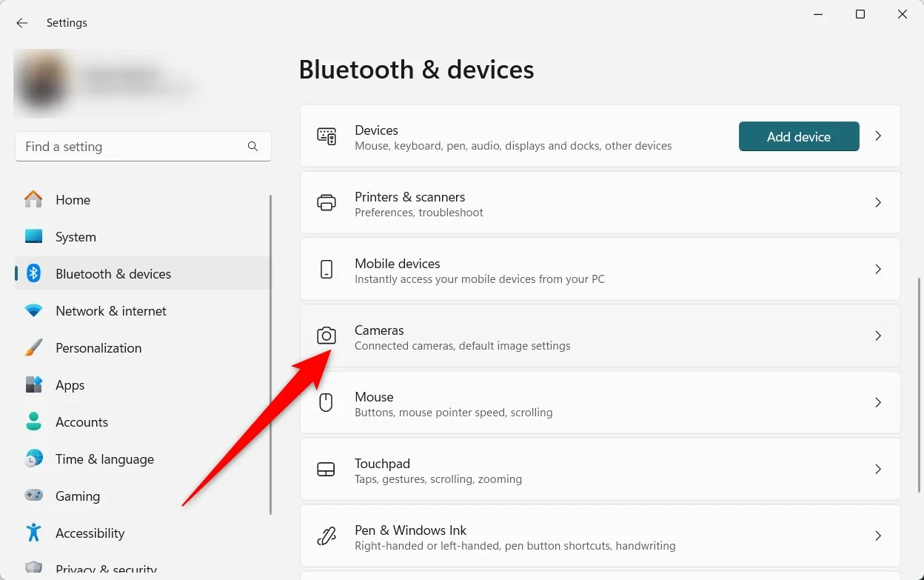Open Mobile devices via its chevron
This screenshot has width=924, height=580.
(x=878, y=270)
